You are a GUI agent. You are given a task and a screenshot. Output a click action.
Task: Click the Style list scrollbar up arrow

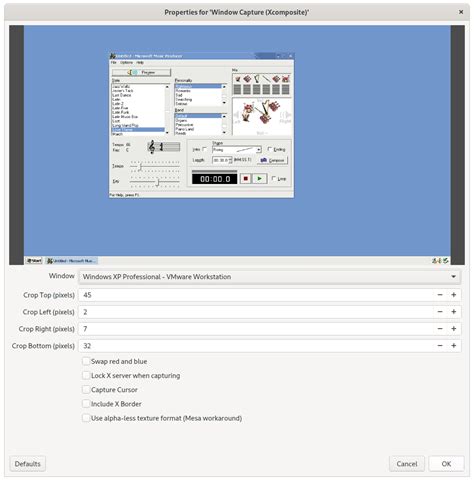(x=167, y=87)
